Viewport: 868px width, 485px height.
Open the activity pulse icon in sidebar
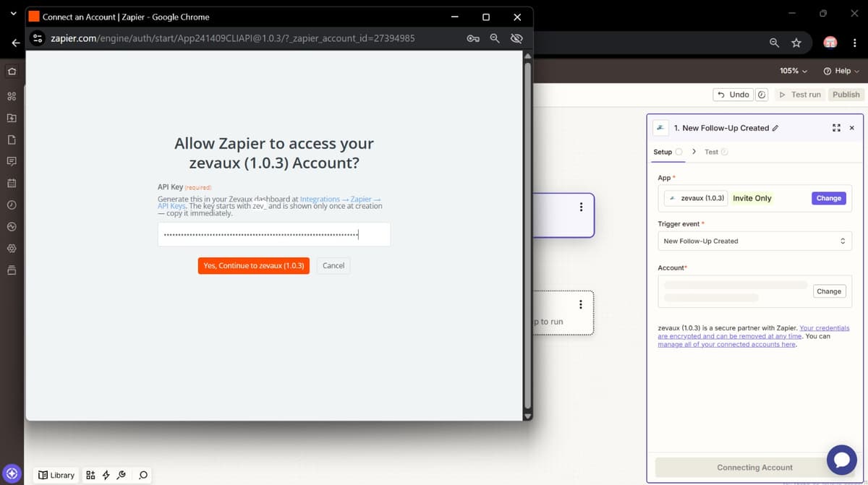pyautogui.click(x=12, y=226)
